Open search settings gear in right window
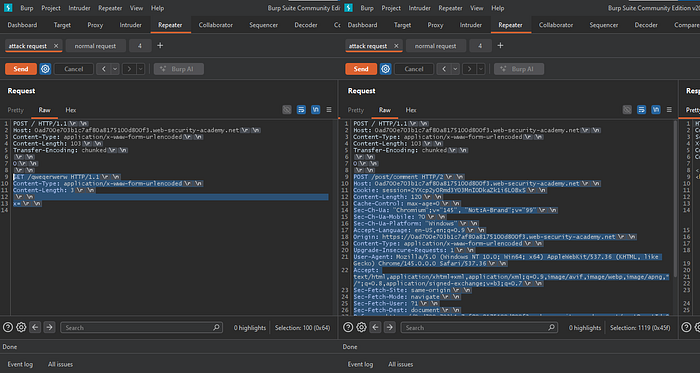Image resolution: width=700 pixels, height=373 pixels. click(361, 327)
